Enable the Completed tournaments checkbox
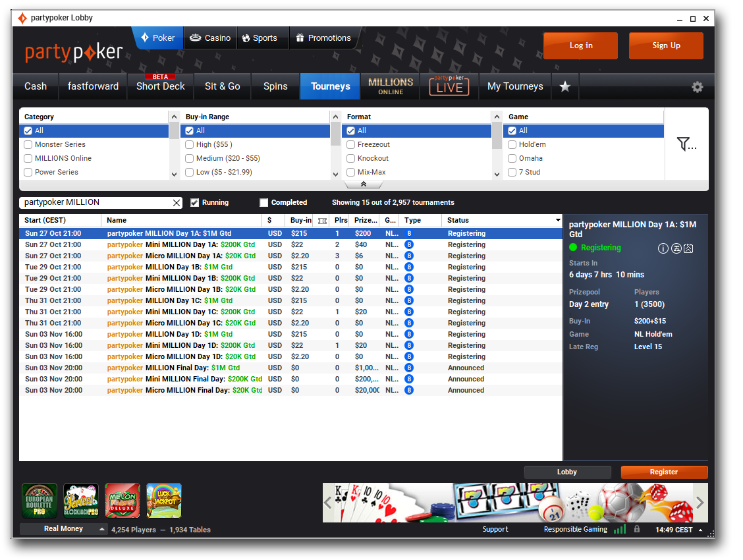Screen dimensions: 743x560 (x=264, y=203)
